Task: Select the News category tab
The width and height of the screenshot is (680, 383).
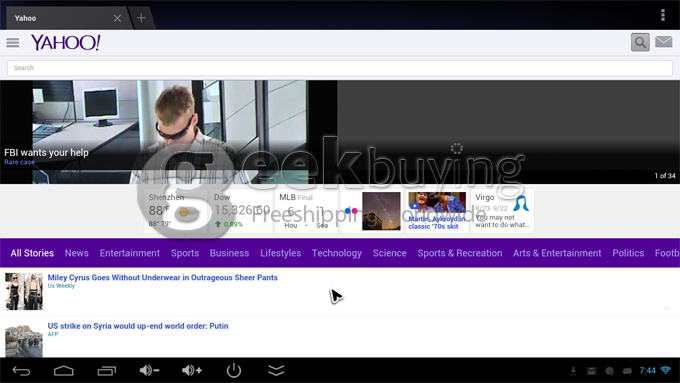Action: [x=77, y=253]
